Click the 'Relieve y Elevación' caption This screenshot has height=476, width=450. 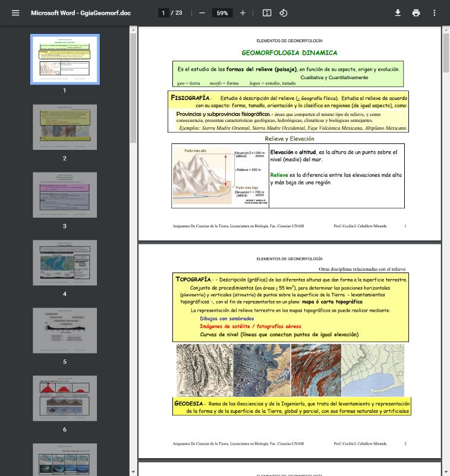(x=289, y=139)
